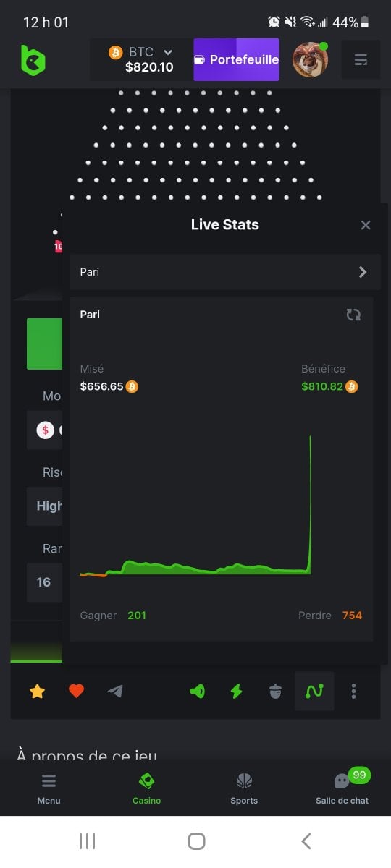This screenshot has height=868, width=391.
Task: Open the Menu tab
Action: click(49, 788)
